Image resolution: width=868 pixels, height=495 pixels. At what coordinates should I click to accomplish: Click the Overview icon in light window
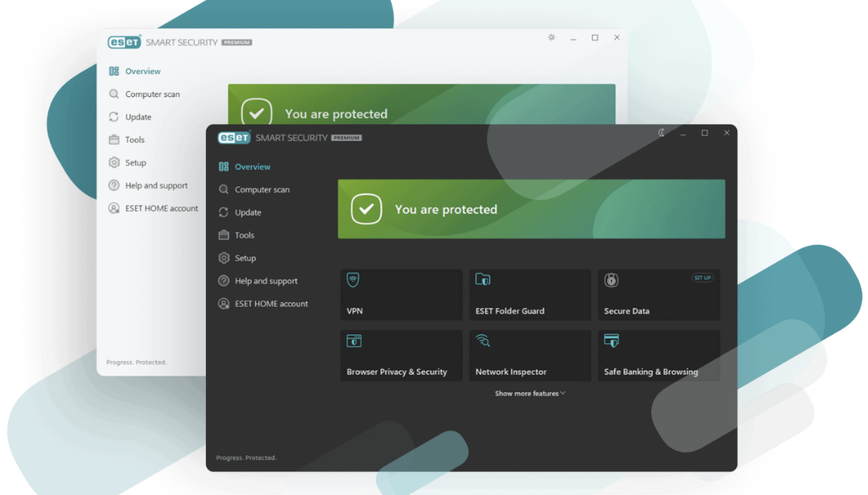[114, 71]
